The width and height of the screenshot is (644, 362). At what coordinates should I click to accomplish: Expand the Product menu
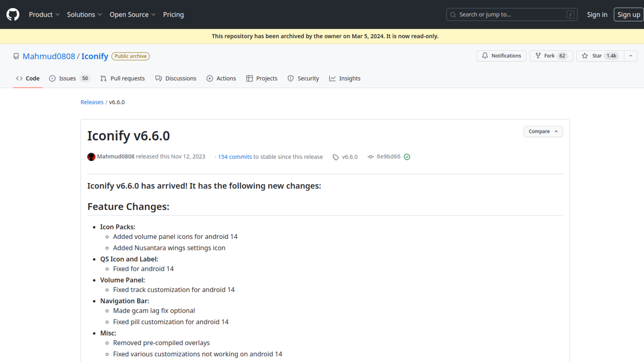point(44,14)
